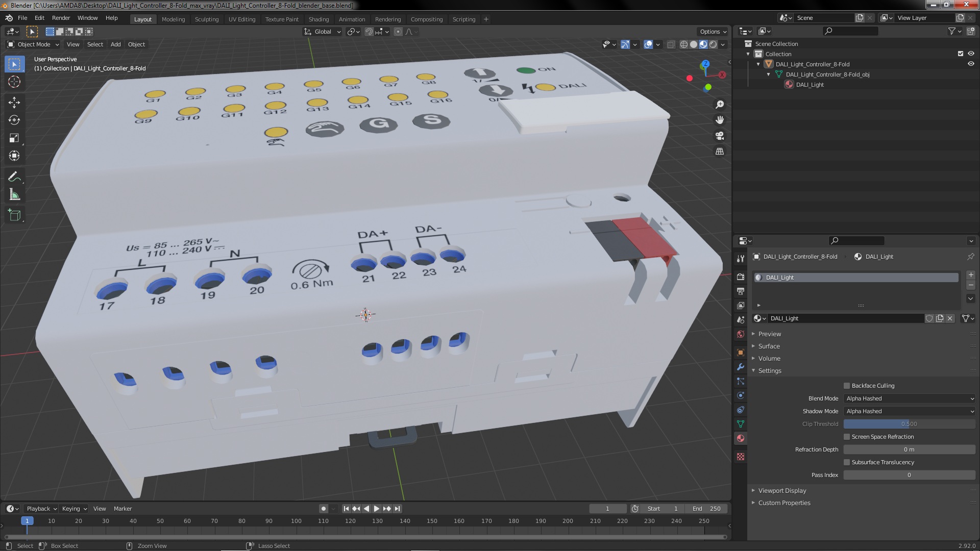The width and height of the screenshot is (980, 551).
Task: Open Global transform orientation dropdown
Action: 323,32
